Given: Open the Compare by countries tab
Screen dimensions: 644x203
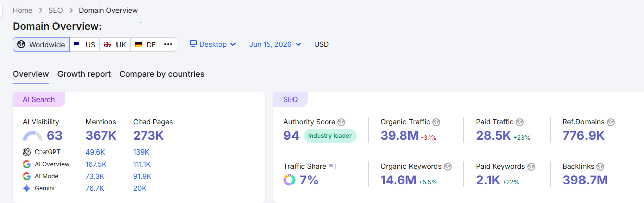Looking at the screenshot, I should point(162,74).
